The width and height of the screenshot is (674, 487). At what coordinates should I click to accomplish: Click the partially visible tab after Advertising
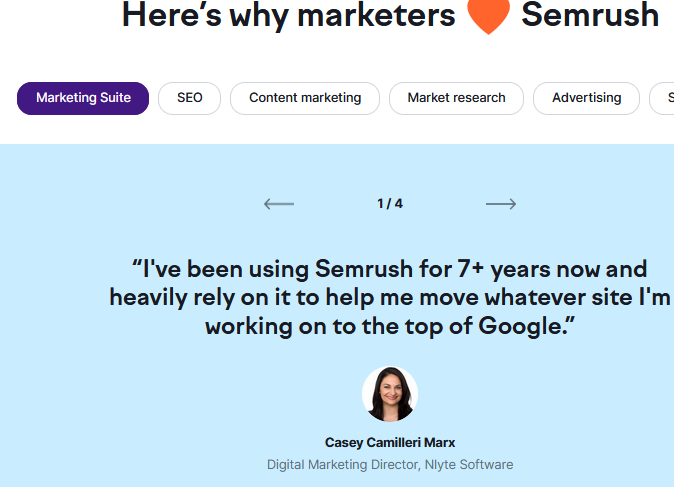click(663, 98)
